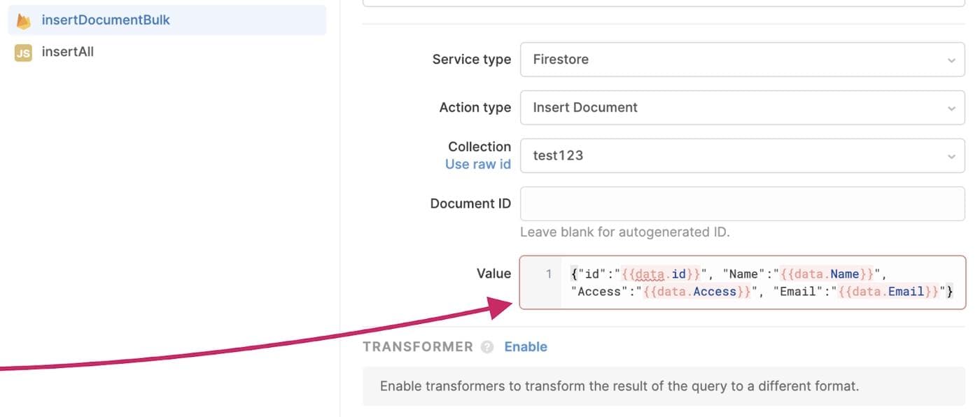Click the Firebase icon beside insertDocumentBulk
980x417 pixels.
point(24,21)
